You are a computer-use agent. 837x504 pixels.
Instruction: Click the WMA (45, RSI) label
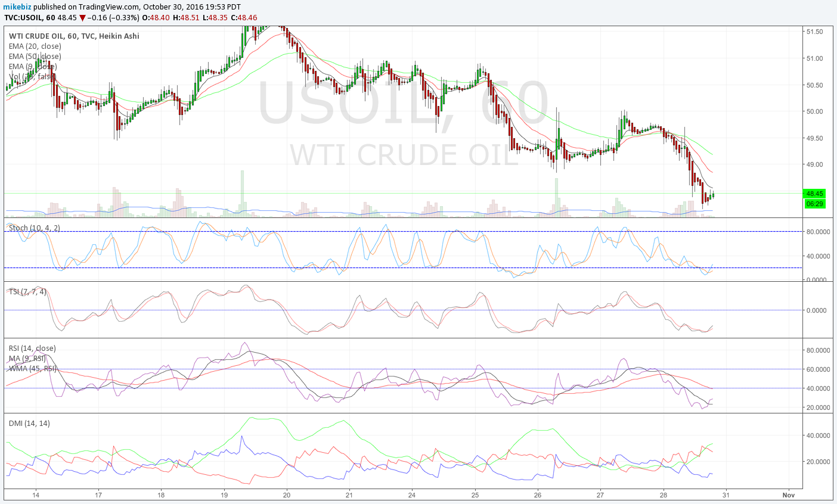pos(33,368)
